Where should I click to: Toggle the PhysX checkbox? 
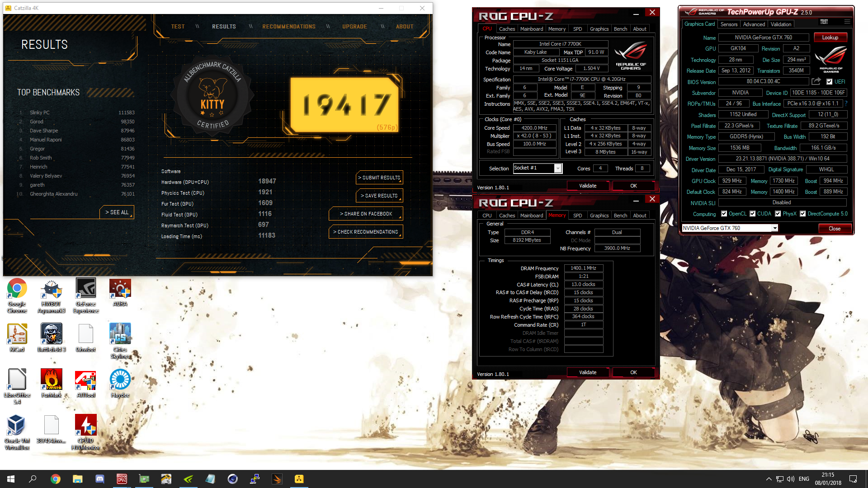[x=778, y=214]
